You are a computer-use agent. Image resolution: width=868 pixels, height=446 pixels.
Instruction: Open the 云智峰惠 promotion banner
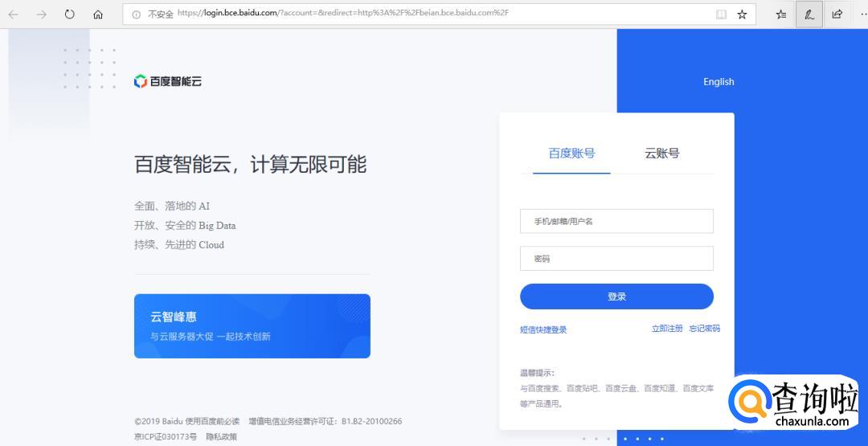[x=252, y=326]
